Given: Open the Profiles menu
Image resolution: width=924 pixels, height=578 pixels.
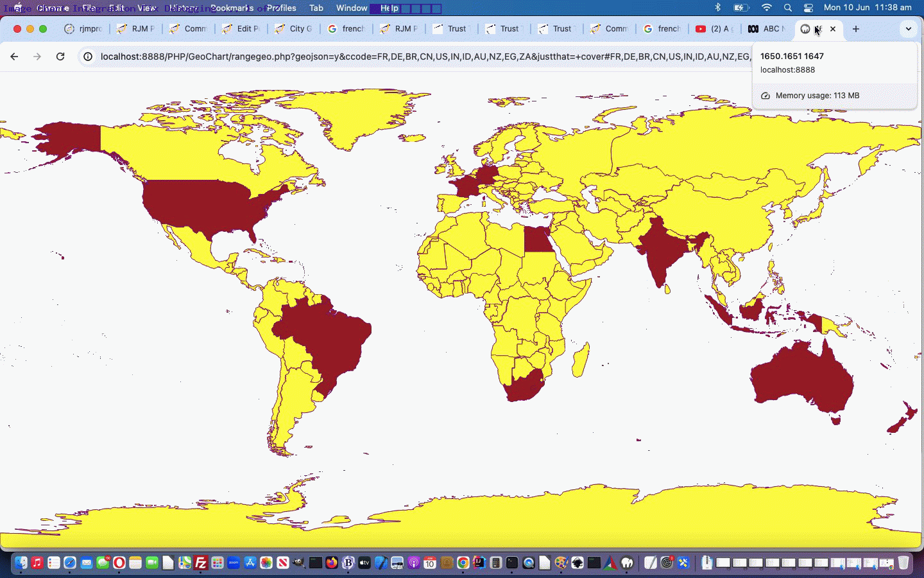Looking at the screenshot, I should point(282,8).
